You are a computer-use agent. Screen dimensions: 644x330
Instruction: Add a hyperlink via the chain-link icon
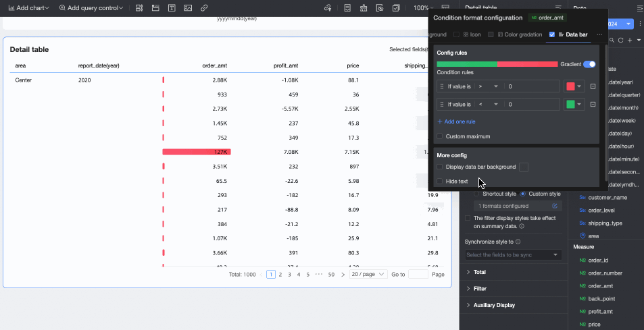click(x=203, y=8)
